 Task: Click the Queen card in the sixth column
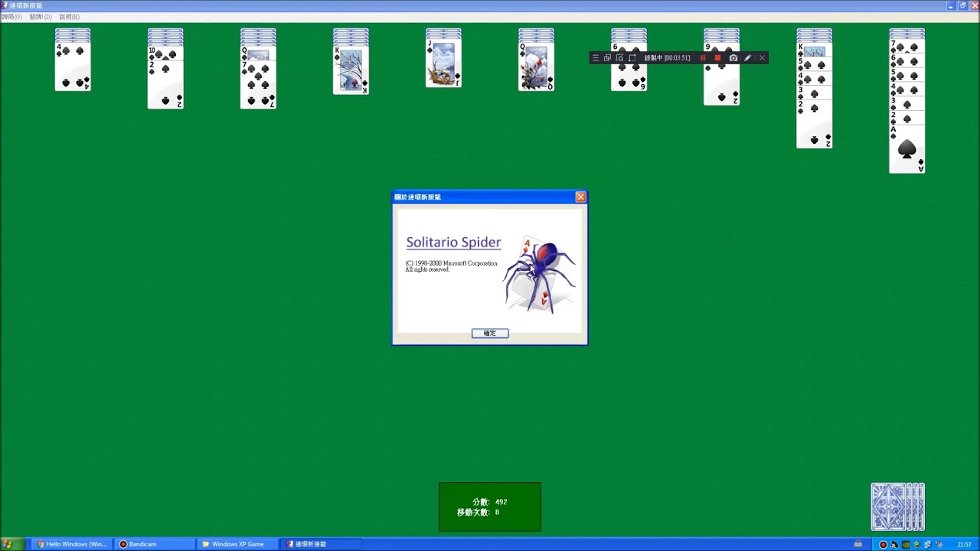tap(536, 67)
